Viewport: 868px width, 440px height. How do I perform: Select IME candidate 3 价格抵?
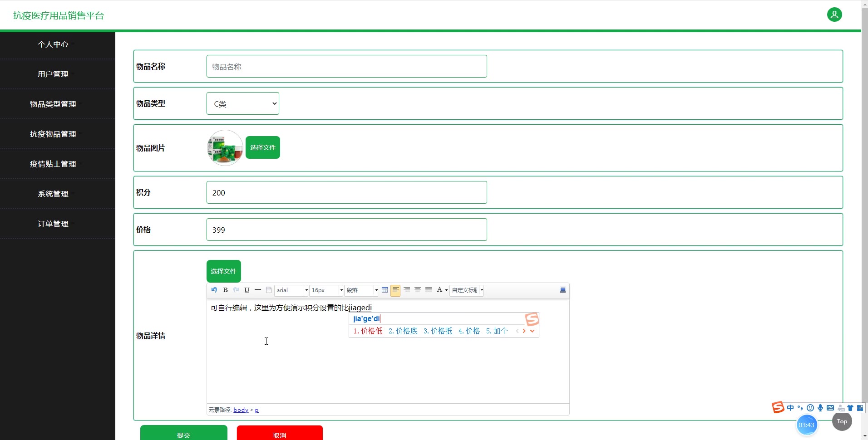(438, 331)
